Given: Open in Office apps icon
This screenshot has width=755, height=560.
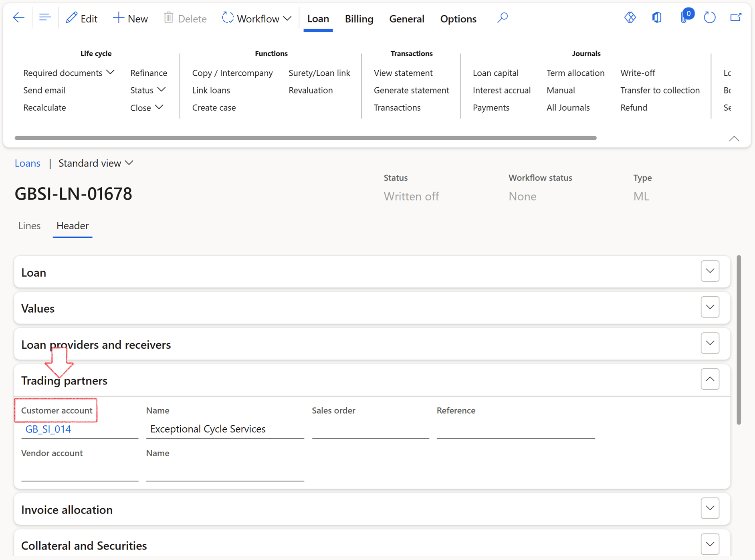Looking at the screenshot, I should [657, 18].
